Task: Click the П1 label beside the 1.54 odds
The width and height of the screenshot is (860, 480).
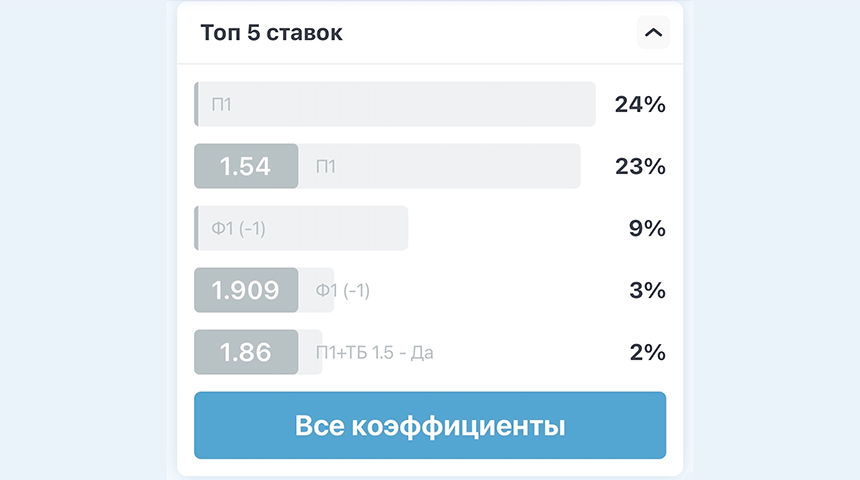Action: (x=326, y=166)
